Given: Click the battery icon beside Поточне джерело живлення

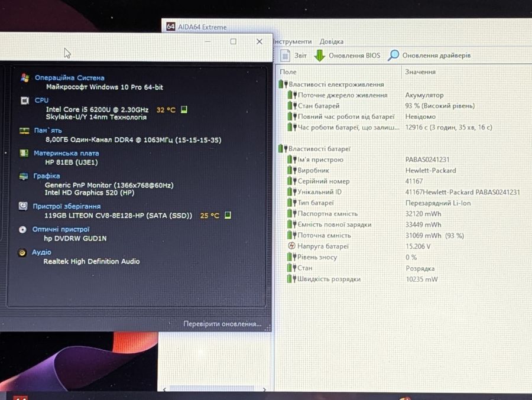Looking at the screenshot, I should (292, 95).
